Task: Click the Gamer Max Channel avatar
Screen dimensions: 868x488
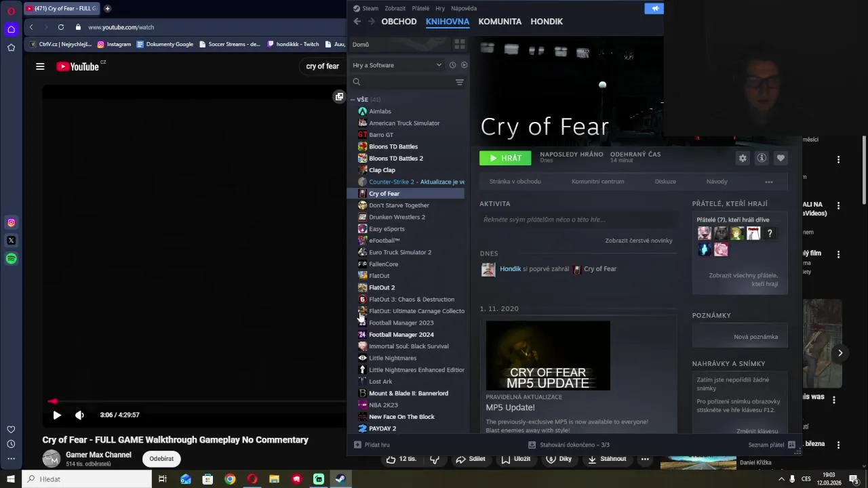Action: click(x=52, y=459)
